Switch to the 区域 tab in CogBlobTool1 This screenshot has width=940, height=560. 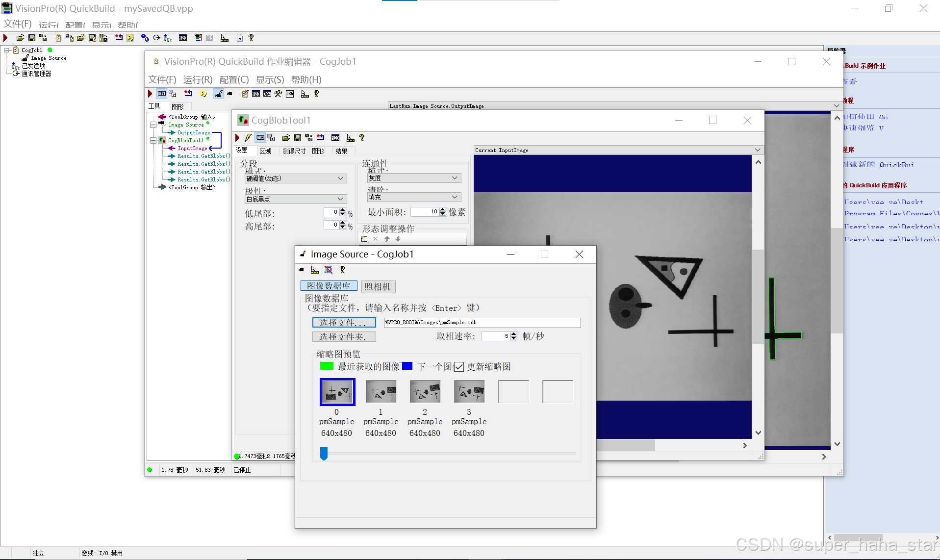tap(265, 151)
